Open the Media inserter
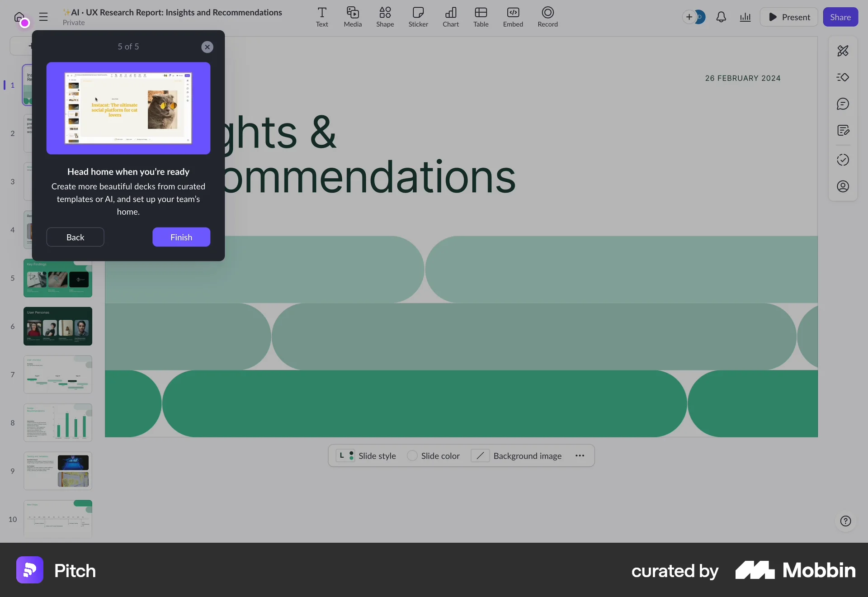Screen dimensions: 868x597 pos(352,17)
